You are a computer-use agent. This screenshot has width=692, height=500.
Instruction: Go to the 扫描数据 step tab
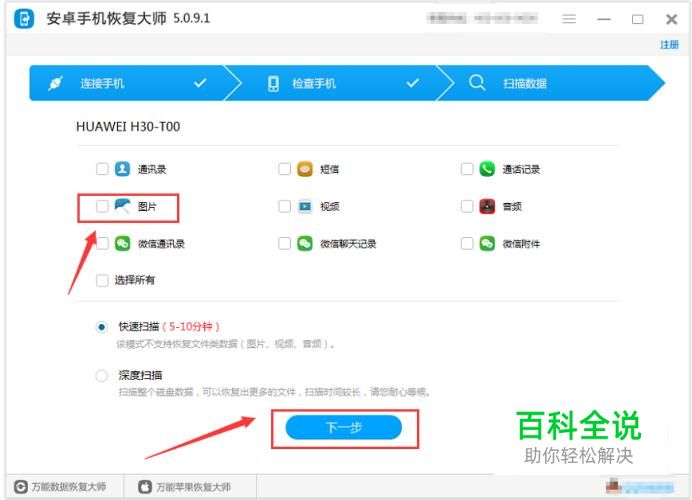click(552, 83)
